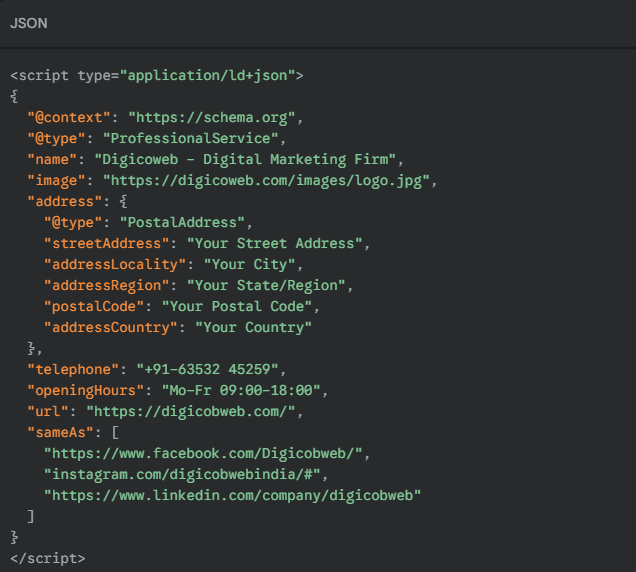Click the "@context" key
Image resolution: width=636 pixels, height=572 pixels.
pyautogui.click(x=69, y=118)
